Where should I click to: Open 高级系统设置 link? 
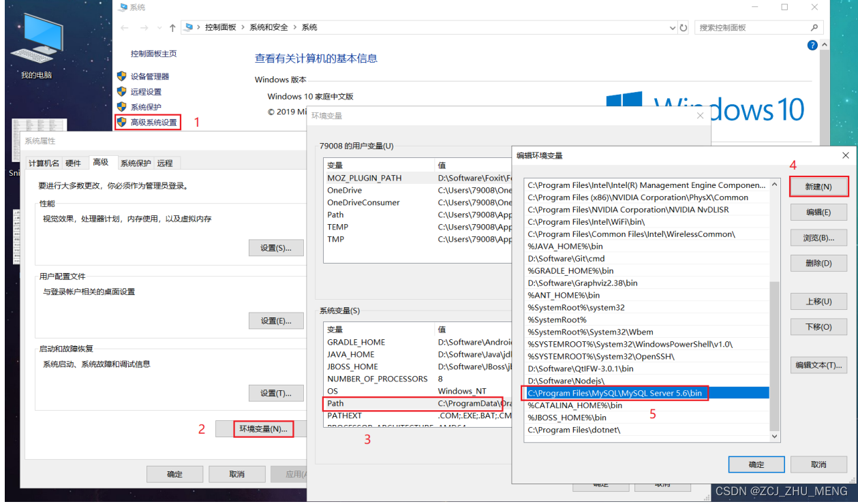[154, 123]
